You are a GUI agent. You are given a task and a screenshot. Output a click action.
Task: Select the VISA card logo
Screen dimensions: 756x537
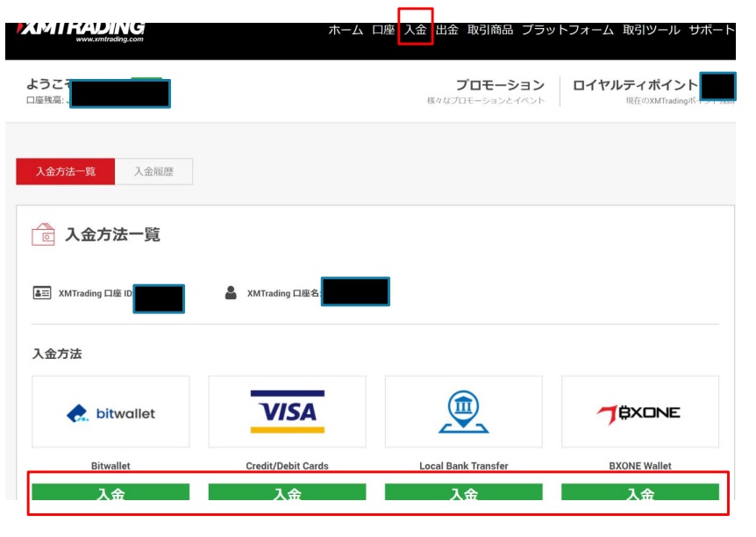[x=288, y=412]
